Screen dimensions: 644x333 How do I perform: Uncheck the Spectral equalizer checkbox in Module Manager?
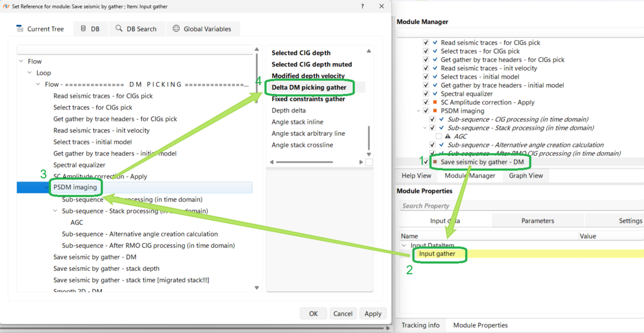coord(426,94)
